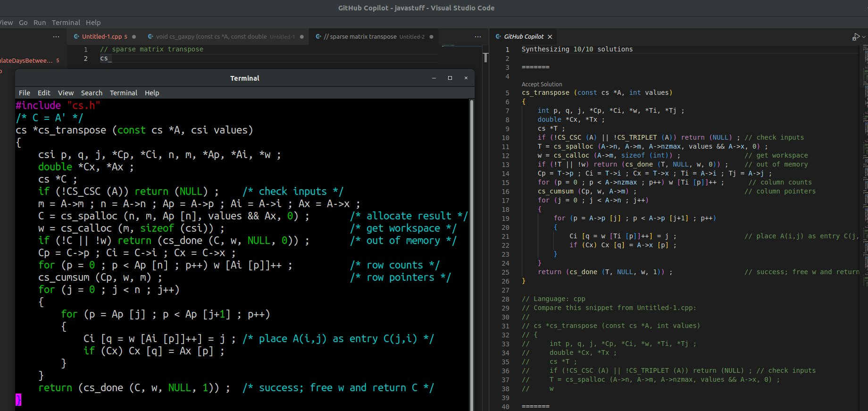This screenshot has width=868, height=411.
Task: Open the sidebar More Actions ellipsis
Action: [56, 37]
